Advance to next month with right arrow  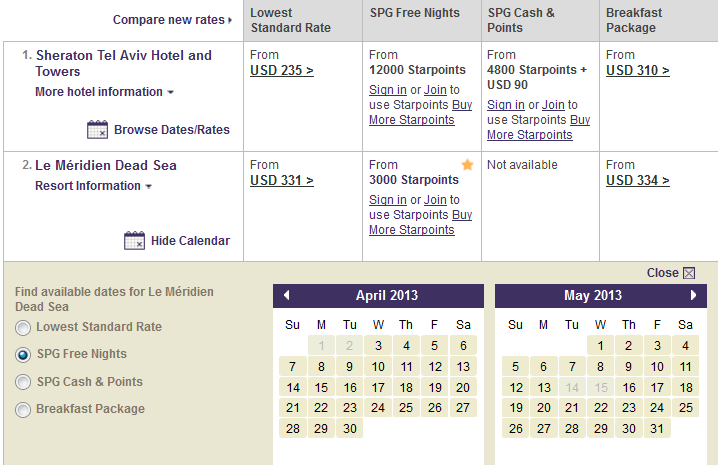(693, 295)
